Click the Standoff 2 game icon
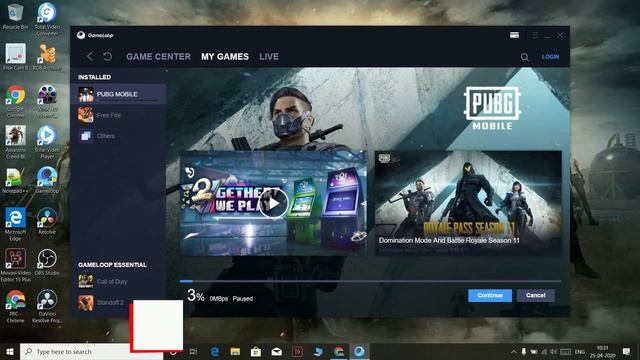Image resolution: width=640 pixels, height=360 pixels. 86,302
